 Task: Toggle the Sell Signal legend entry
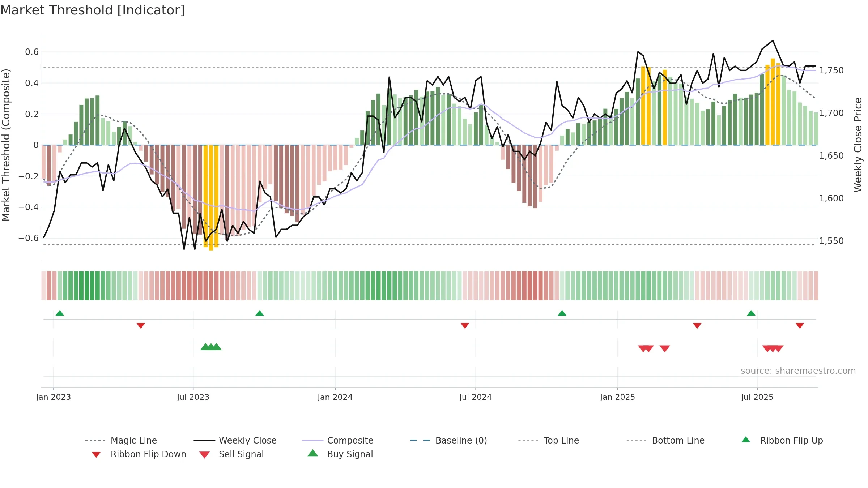pos(231,454)
